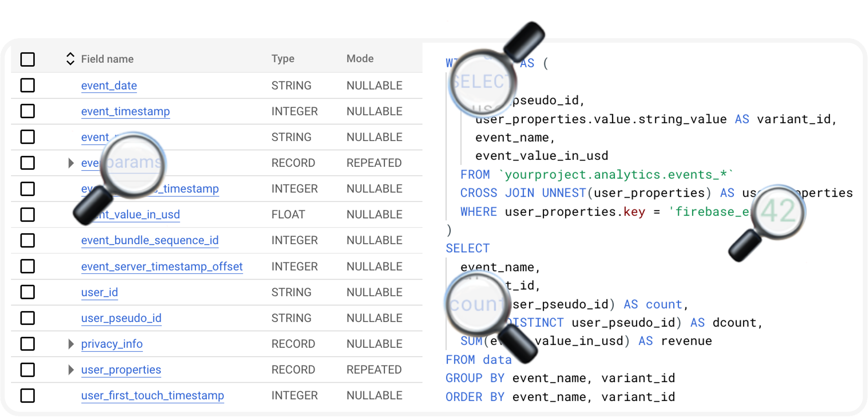Click magnifying glass over event params field
The height and width of the screenshot is (417, 868).
[x=133, y=164]
